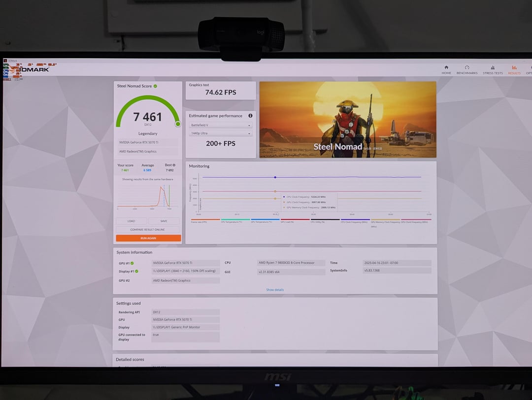Click the Steel Nomad benchmark image
This screenshot has width=532, height=400.
point(348,120)
